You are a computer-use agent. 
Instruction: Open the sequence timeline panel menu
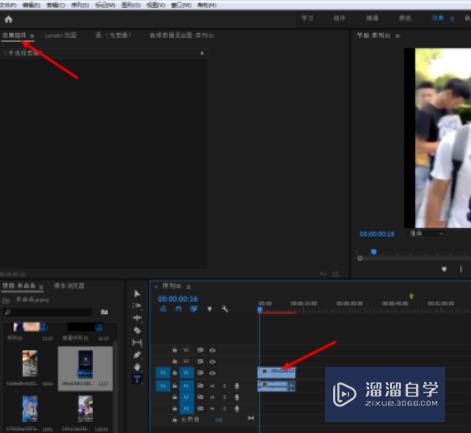(x=188, y=286)
